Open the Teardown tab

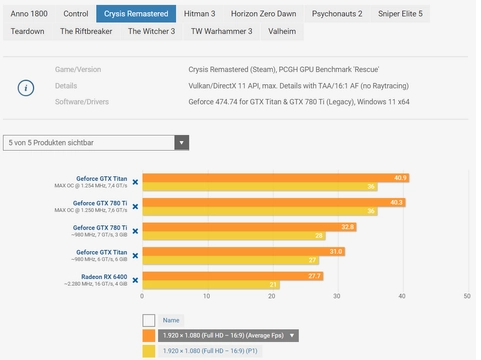27,31
